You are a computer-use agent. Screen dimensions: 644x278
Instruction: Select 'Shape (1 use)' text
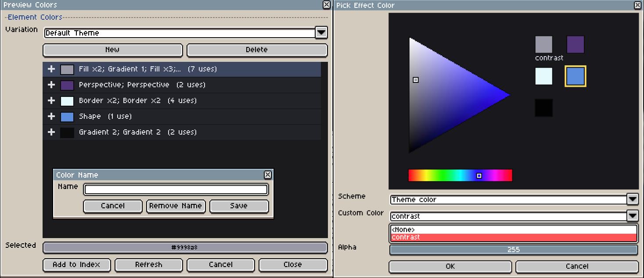pos(105,116)
